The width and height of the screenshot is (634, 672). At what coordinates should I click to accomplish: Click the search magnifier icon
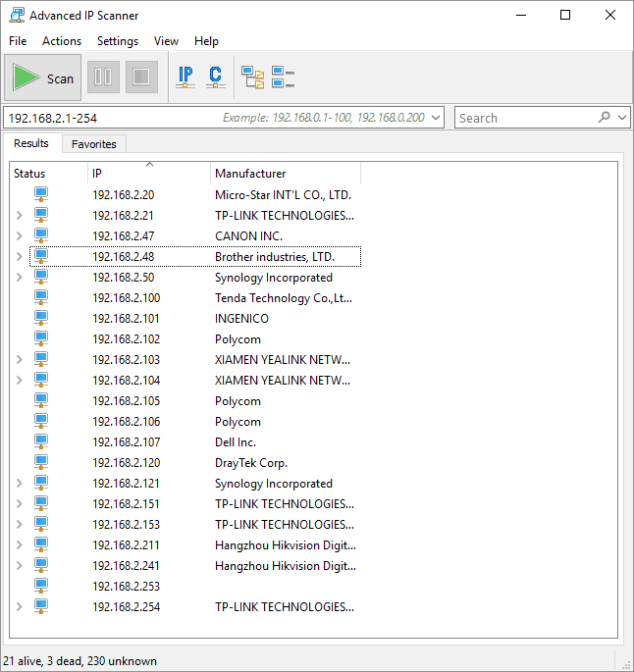[x=604, y=117]
